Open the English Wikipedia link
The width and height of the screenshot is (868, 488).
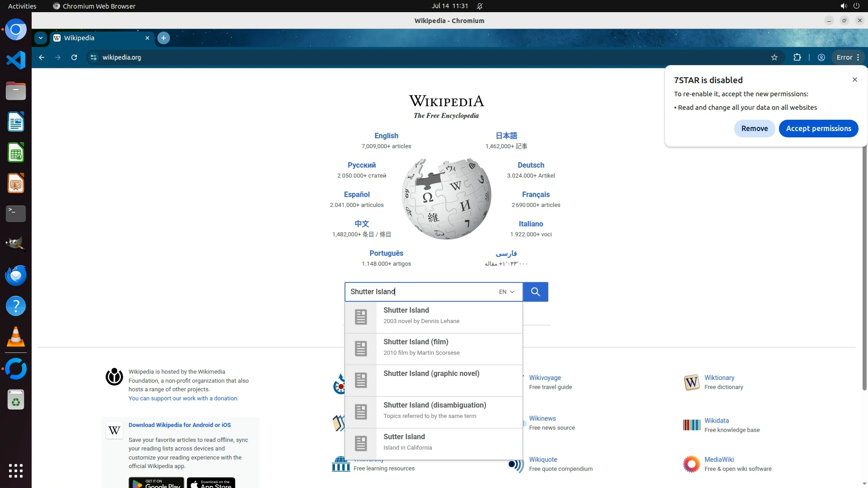click(x=386, y=136)
